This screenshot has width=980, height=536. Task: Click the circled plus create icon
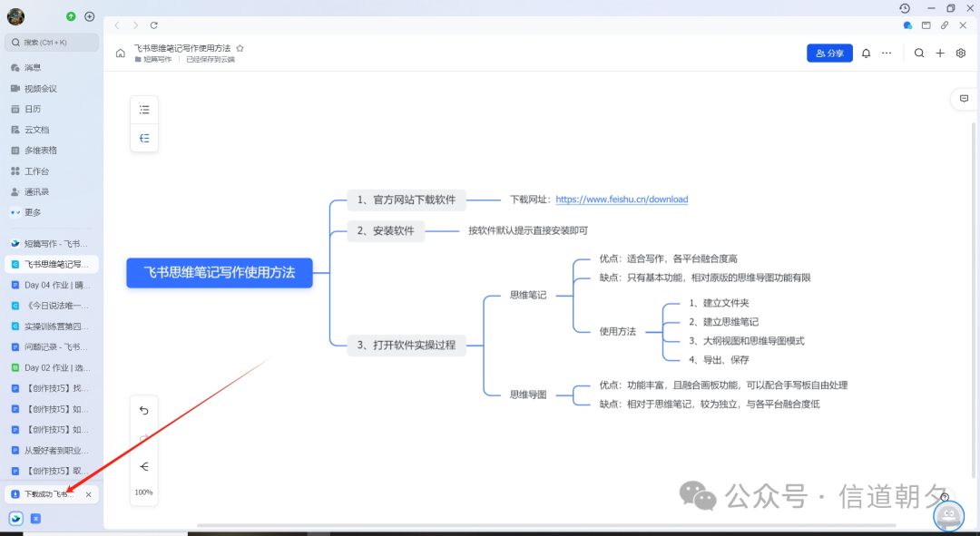89,17
